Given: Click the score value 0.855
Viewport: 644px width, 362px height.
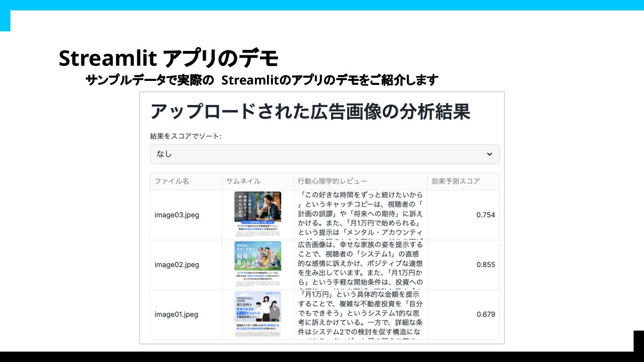Looking at the screenshot, I should 486,265.
